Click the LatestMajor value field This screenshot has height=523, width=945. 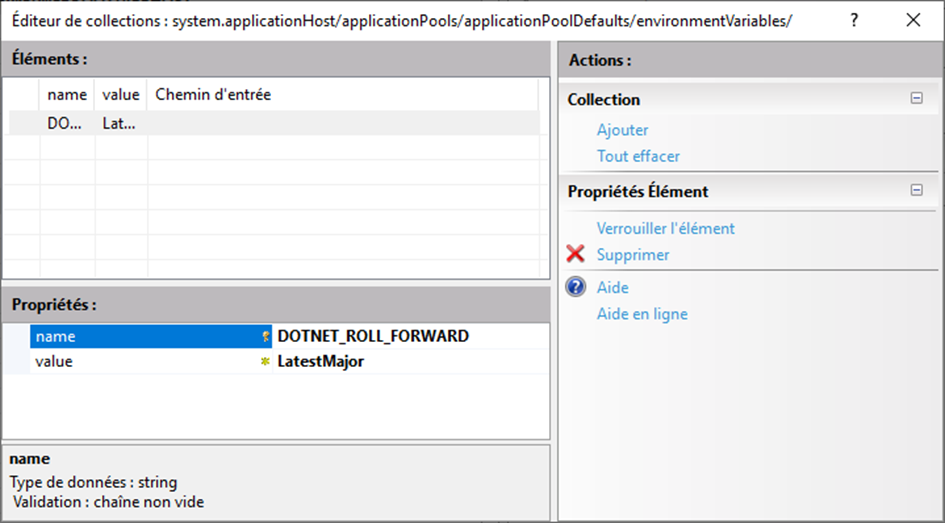[x=320, y=362]
